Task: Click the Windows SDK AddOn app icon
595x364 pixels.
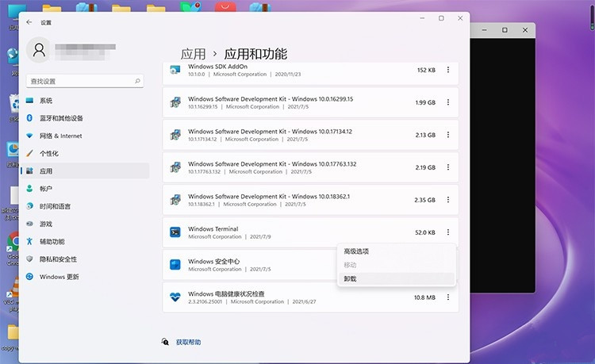Action: [x=175, y=70]
